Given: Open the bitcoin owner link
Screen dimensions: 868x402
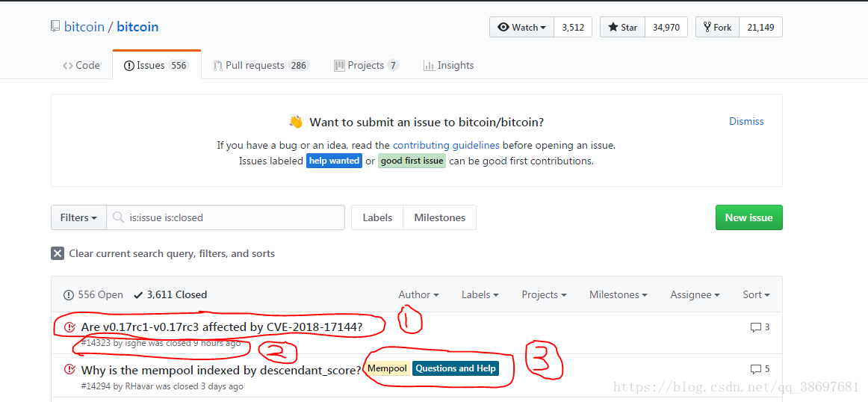Looking at the screenshot, I should click(x=84, y=27).
